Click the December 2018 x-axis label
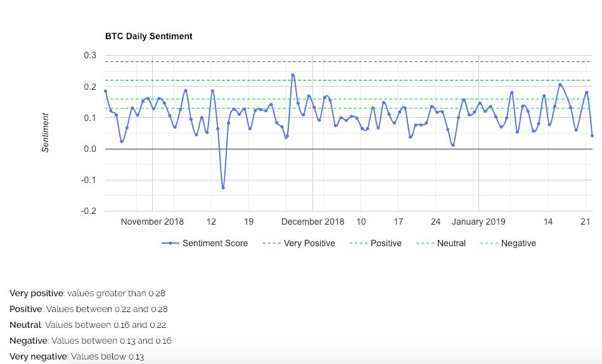This screenshot has width=602, height=364. (x=312, y=222)
